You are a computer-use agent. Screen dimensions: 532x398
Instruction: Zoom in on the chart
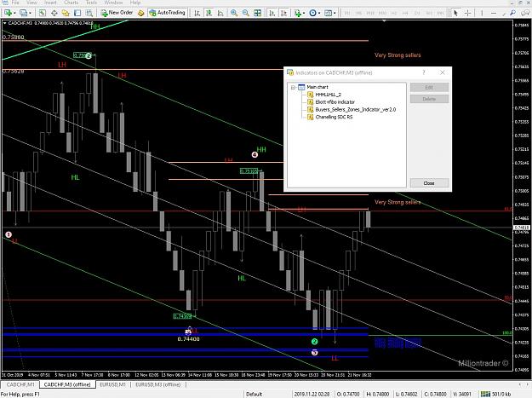coord(234,13)
